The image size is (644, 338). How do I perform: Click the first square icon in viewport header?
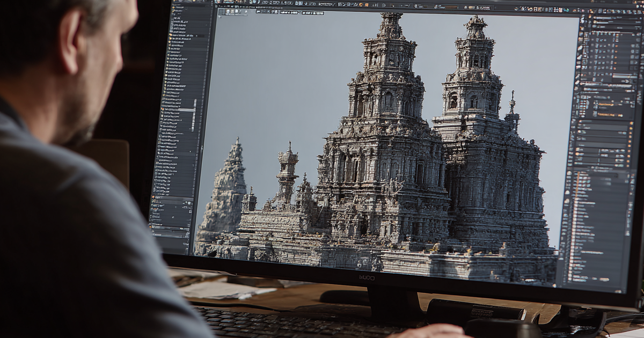(222, 12)
